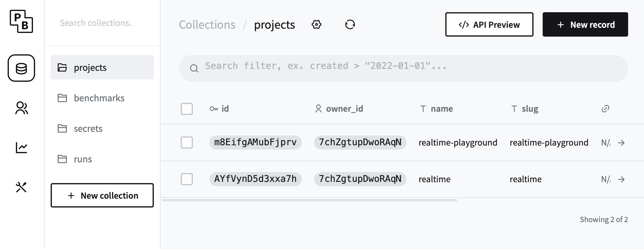Screen dimensions: 644x249
Task: Click the AYfVynD5d3xxa7h id label
Action: click(x=255, y=179)
